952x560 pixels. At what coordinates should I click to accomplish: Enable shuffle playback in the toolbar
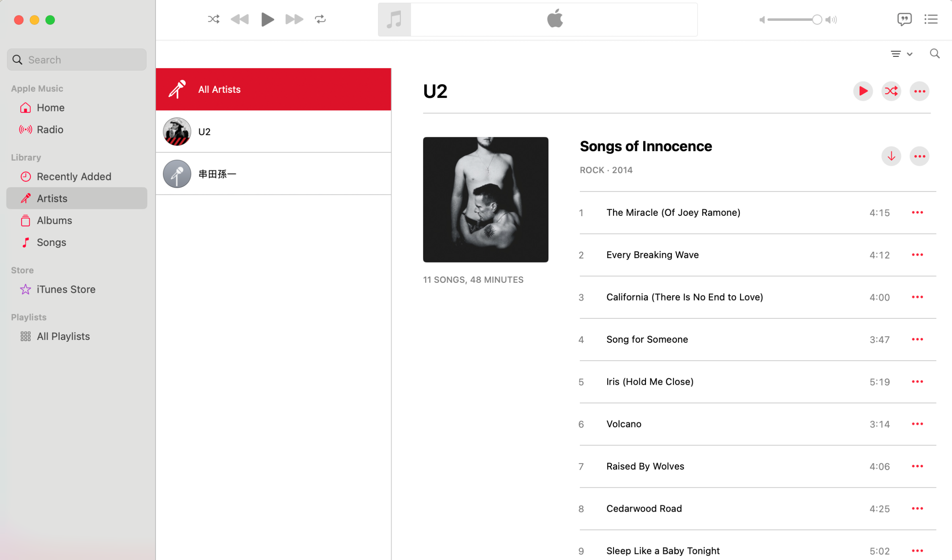213,19
